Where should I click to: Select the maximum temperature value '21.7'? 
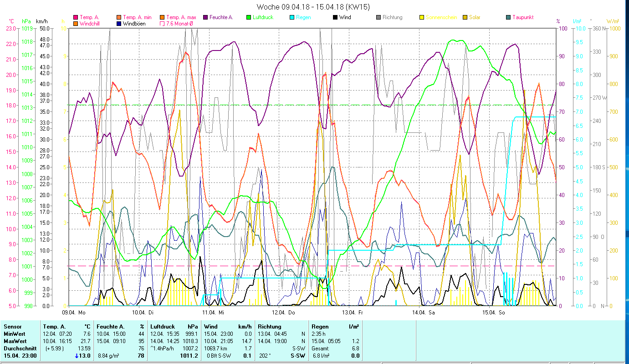click(85, 341)
